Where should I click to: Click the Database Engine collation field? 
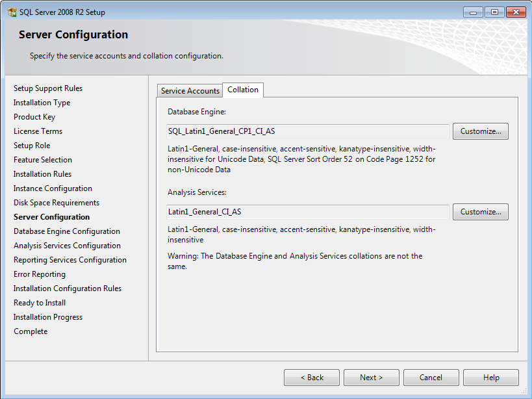pyautogui.click(x=308, y=131)
